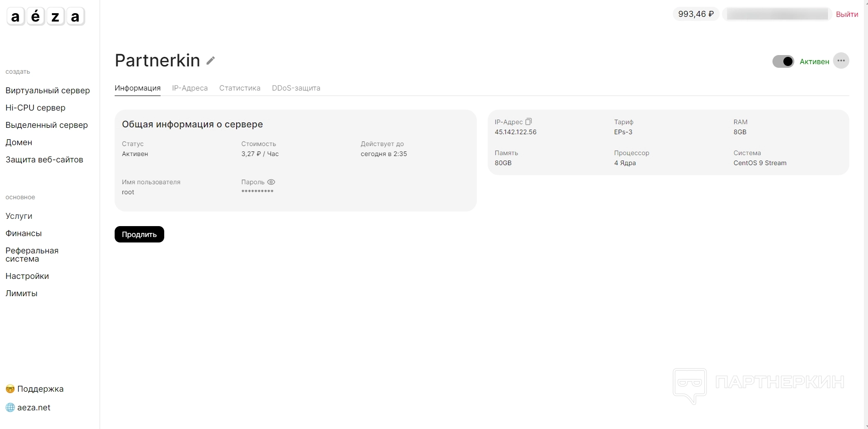Image resolution: width=868 pixels, height=429 pixels.
Task: Click the Продлить button
Action: tap(139, 234)
